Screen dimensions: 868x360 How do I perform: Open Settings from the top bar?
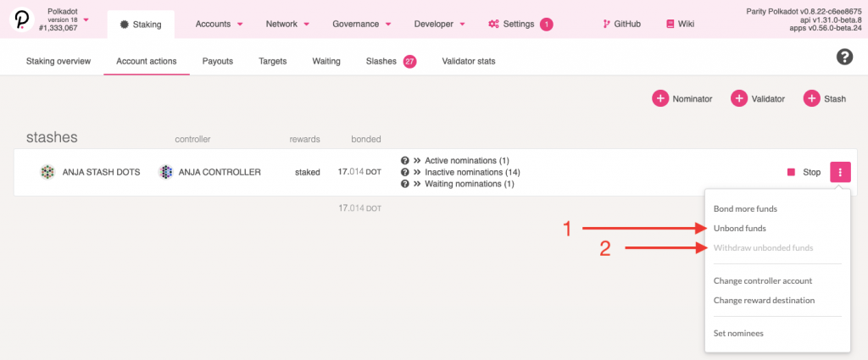point(519,25)
